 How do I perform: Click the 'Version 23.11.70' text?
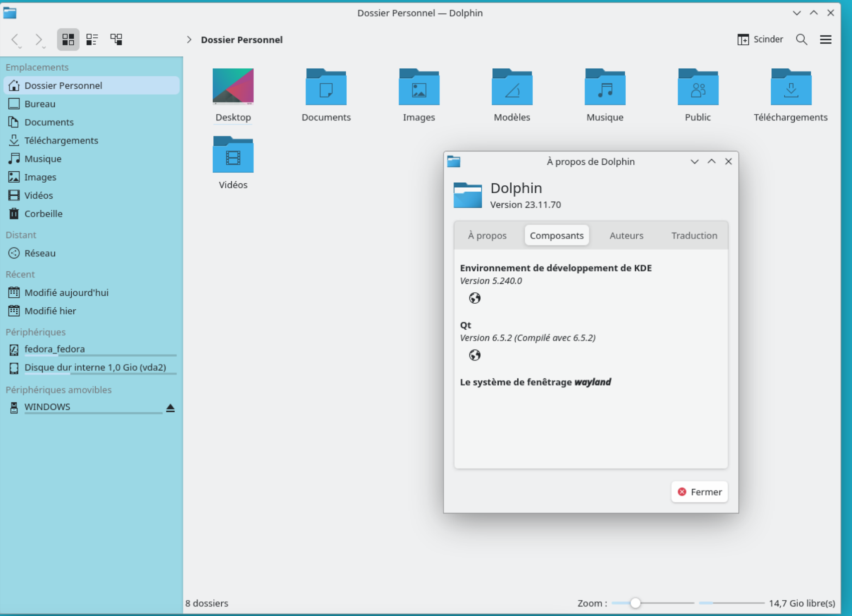point(526,205)
